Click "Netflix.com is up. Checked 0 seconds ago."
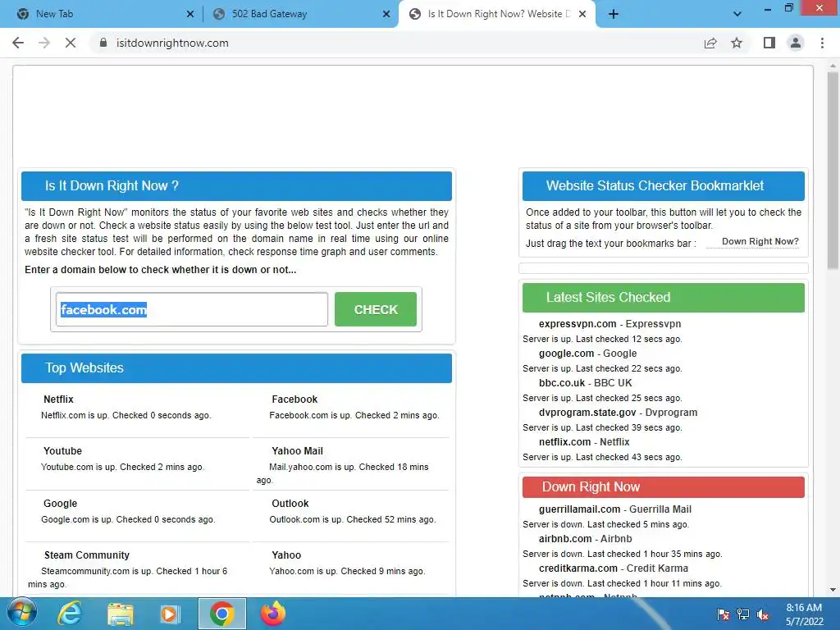 [126, 415]
